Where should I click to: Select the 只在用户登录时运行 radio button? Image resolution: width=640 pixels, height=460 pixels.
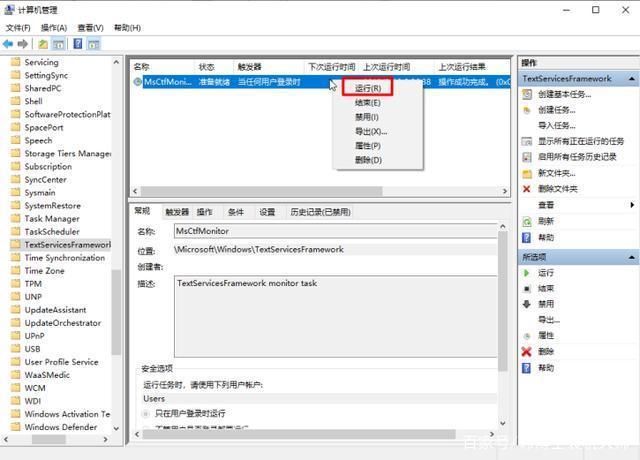click(146, 414)
